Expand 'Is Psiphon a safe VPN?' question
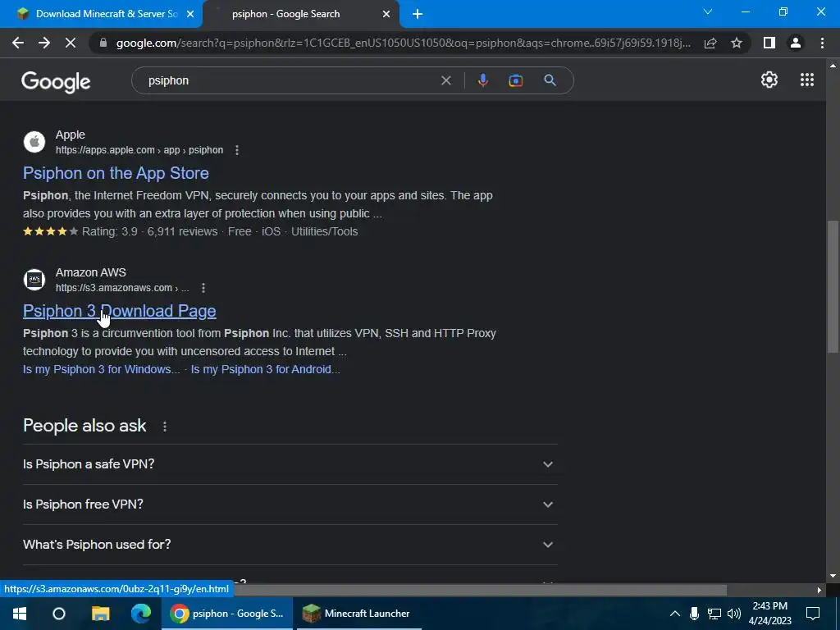The image size is (840, 630). [x=290, y=464]
